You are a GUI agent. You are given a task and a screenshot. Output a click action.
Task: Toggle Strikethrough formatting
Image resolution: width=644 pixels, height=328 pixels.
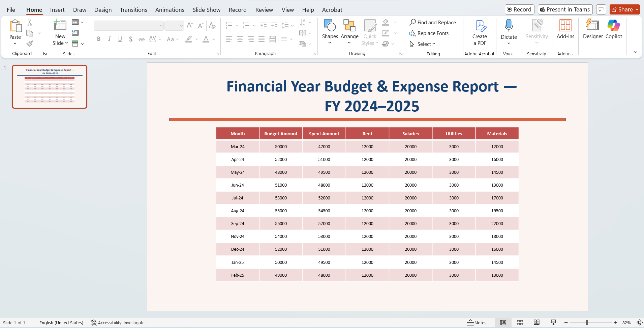pyautogui.click(x=142, y=39)
